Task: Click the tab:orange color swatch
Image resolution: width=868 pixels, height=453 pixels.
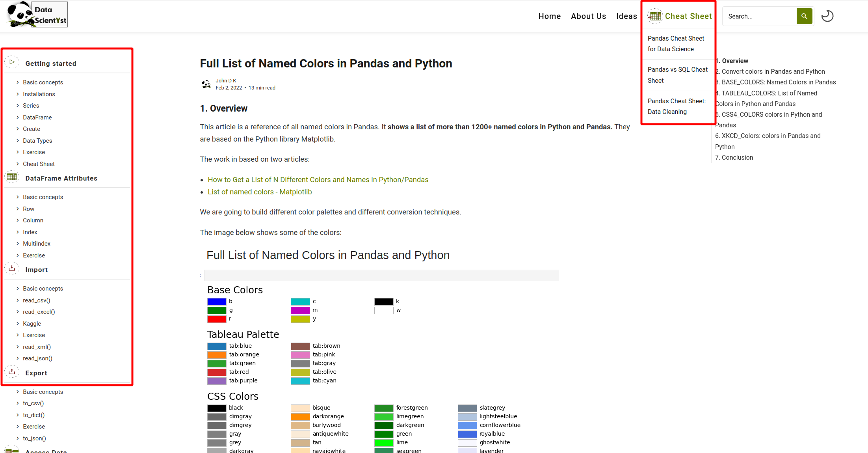Action: tap(217, 355)
